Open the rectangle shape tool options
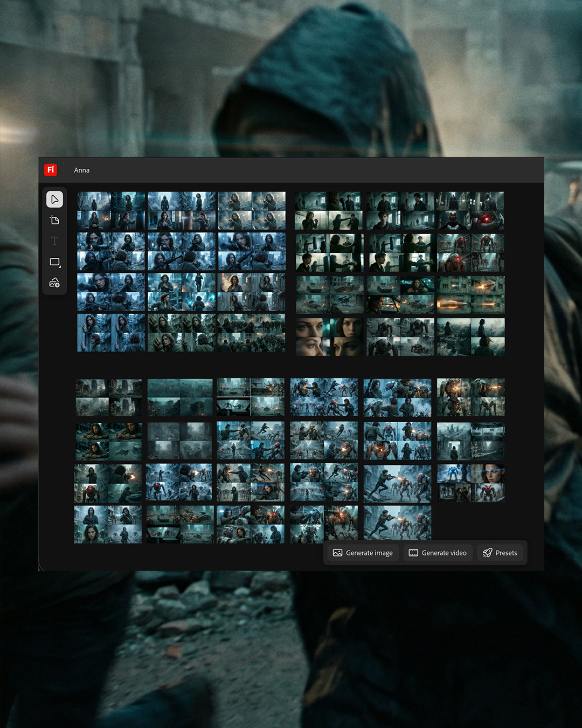582x728 pixels. pos(54,262)
